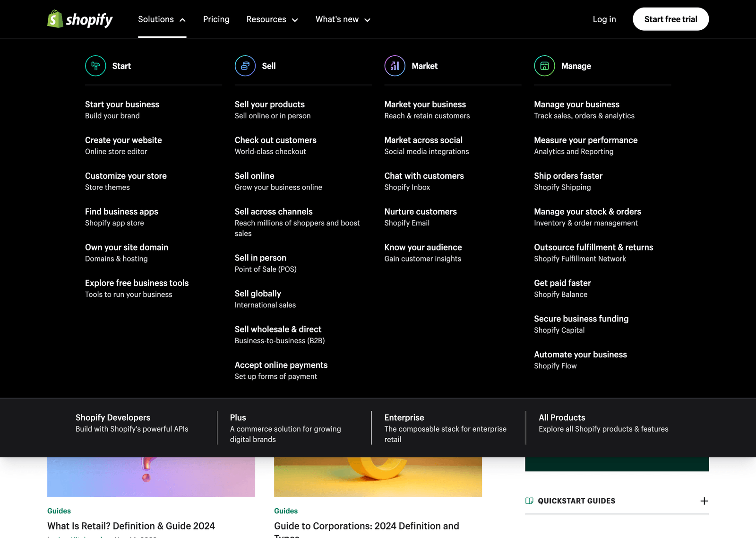Open What Is Retail? Definition & Guide 2024
This screenshot has height=538, width=756.
pos(131,526)
